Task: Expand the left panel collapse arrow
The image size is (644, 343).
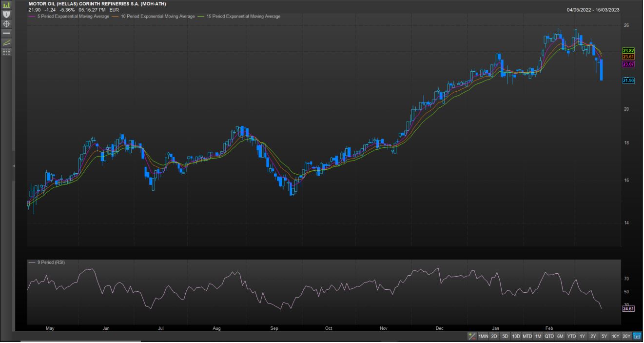Action: pos(14,166)
